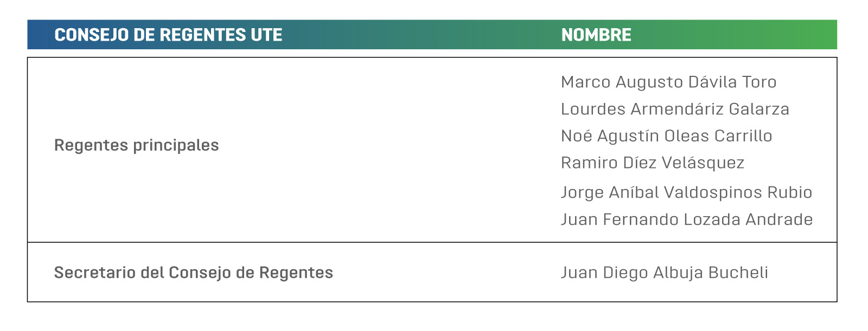The image size is (868, 331).
Task: Click the "NOMBRE" column header
Action: (596, 35)
